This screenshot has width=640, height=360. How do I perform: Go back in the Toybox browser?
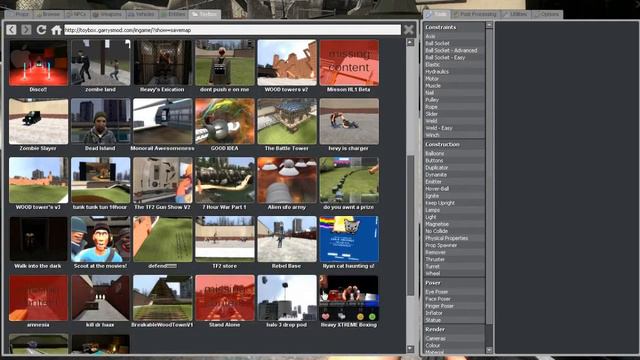[x=11, y=29]
